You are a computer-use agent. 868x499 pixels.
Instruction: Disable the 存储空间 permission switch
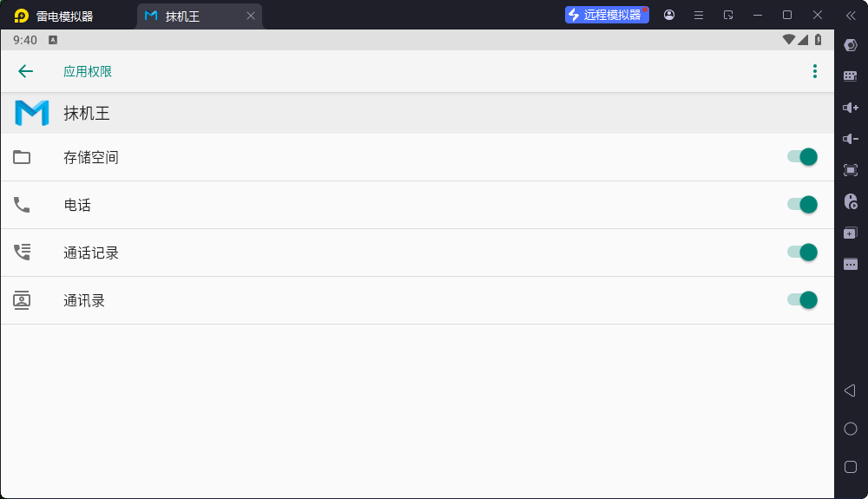(x=803, y=157)
